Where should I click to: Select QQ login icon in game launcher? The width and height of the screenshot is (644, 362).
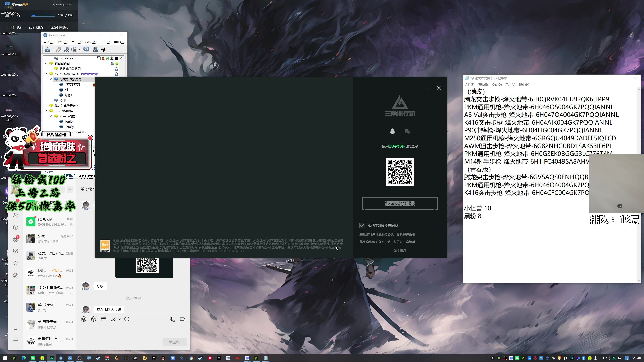pos(392,131)
